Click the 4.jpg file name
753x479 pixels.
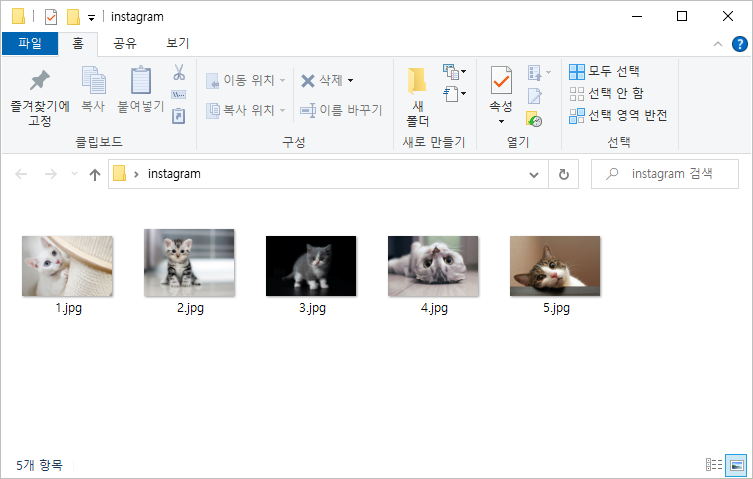click(x=434, y=308)
